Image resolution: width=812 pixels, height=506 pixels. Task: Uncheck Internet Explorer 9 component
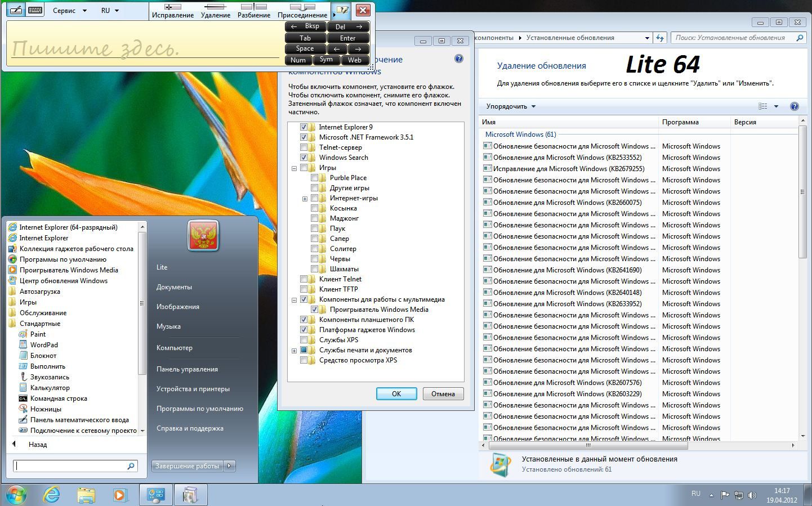click(x=304, y=127)
